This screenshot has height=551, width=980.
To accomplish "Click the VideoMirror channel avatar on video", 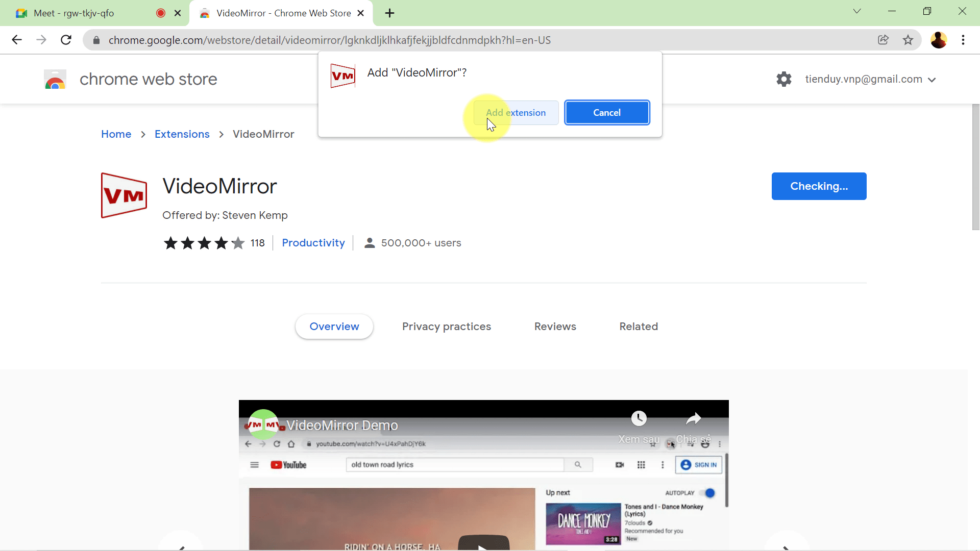I will pos(263,424).
